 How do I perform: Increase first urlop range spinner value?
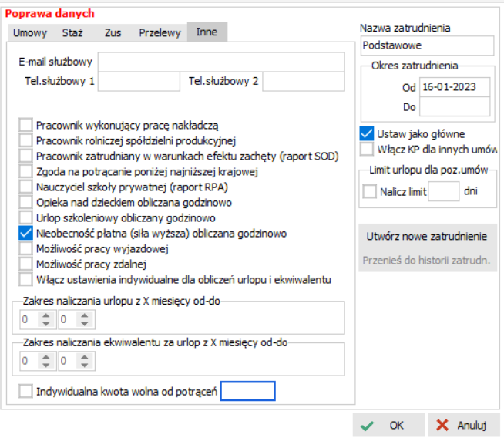point(45,315)
